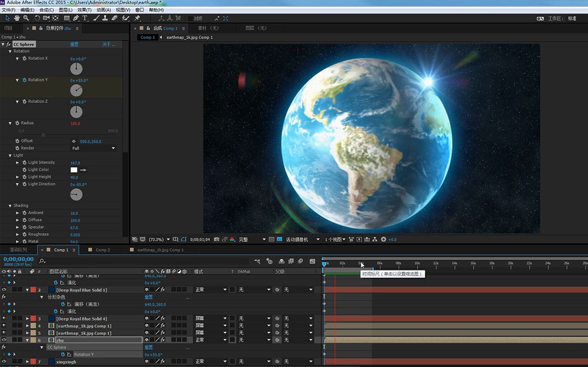Click the 重置 reset link for CC Sphere
Viewport: 588px width, 367px height.
74,45
